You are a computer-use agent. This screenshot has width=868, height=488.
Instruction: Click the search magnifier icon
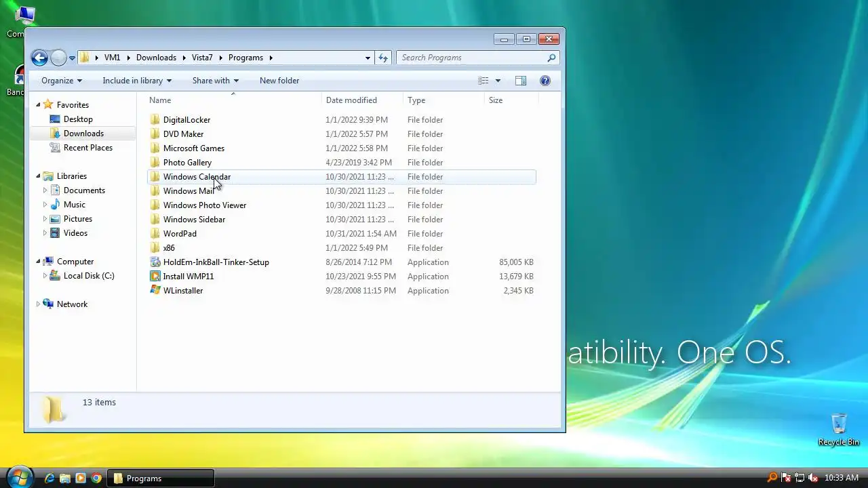coord(551,58)
